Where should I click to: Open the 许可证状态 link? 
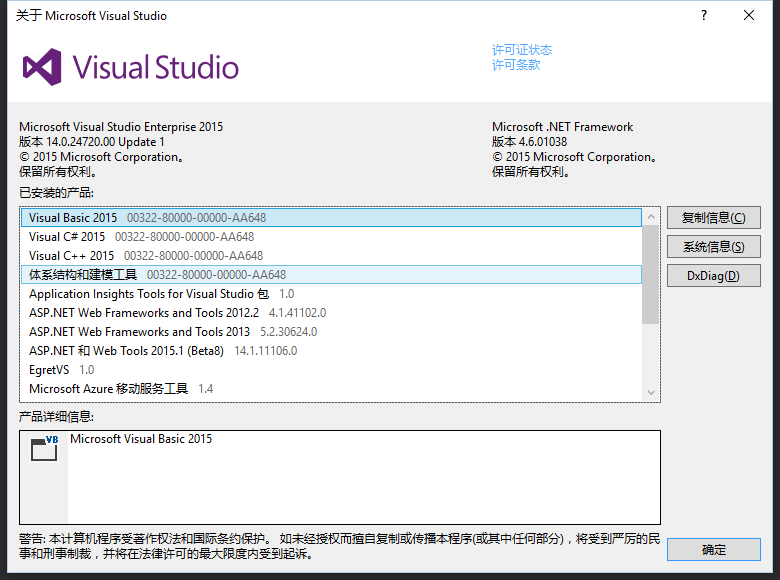(522, 50)
